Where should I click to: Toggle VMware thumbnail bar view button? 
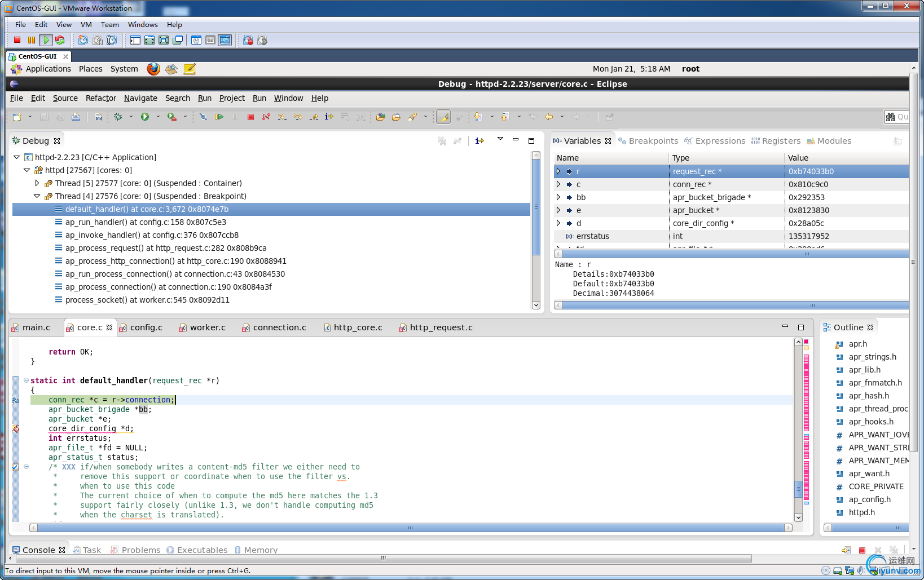(x=225, y=40)
